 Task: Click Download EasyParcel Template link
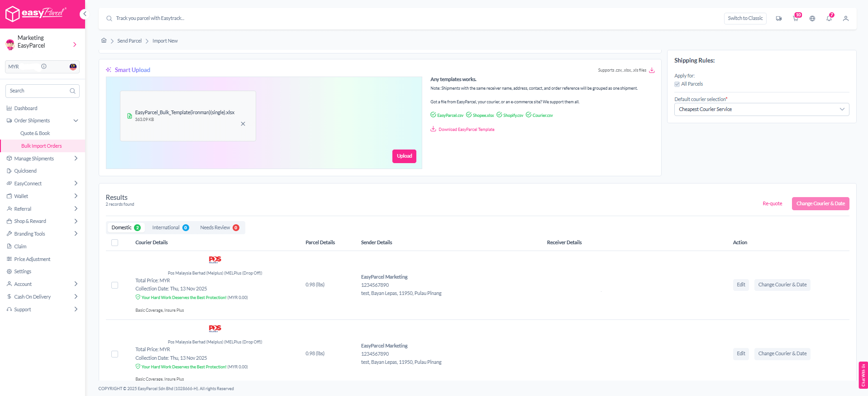466,130
